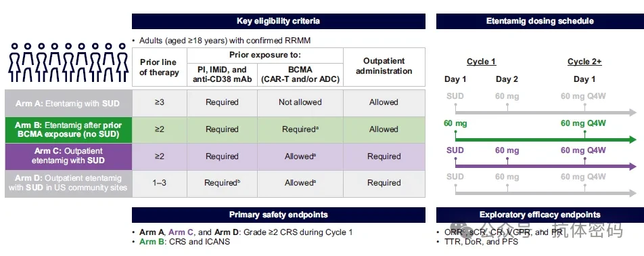644x256 pixels.
Task: Click the Cycle 1 underlined heading
Action: tap(481, 62)
